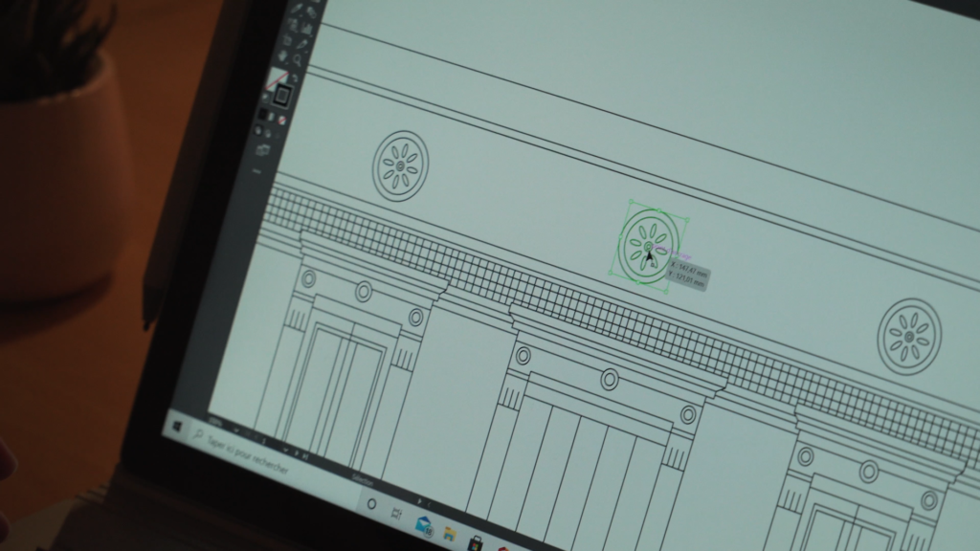The image size is (980, 551).
Task: Click the Fill box showing no fill
Action: (275, 81)
